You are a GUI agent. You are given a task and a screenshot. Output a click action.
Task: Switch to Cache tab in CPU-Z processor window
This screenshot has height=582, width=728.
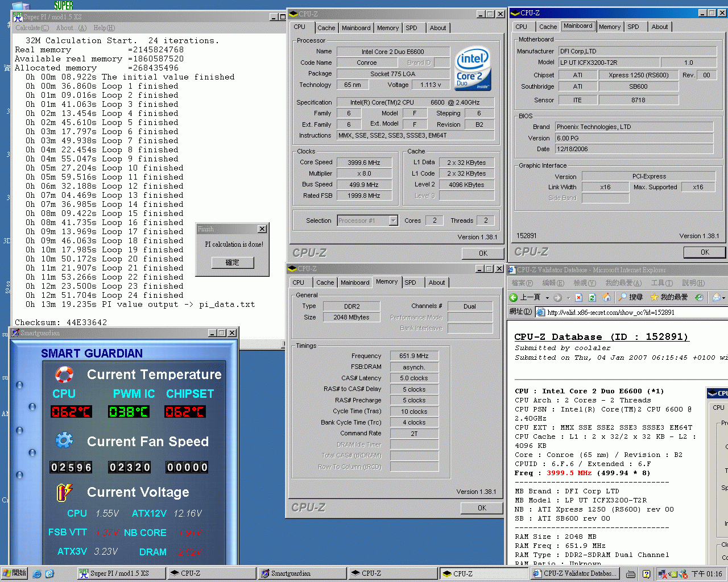point(326,28)
